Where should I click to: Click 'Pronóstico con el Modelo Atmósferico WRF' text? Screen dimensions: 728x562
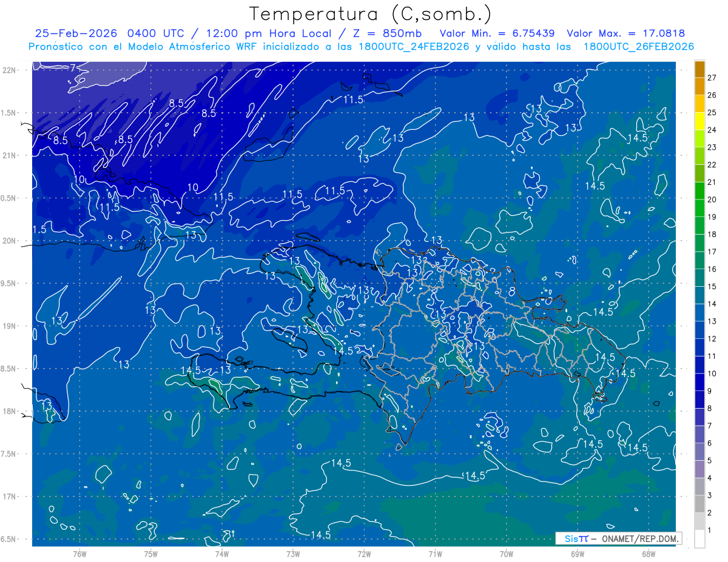click(144, 47)
